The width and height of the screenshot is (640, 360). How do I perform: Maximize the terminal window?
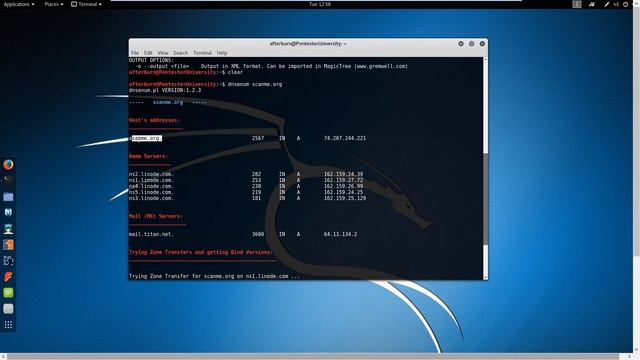471,44
